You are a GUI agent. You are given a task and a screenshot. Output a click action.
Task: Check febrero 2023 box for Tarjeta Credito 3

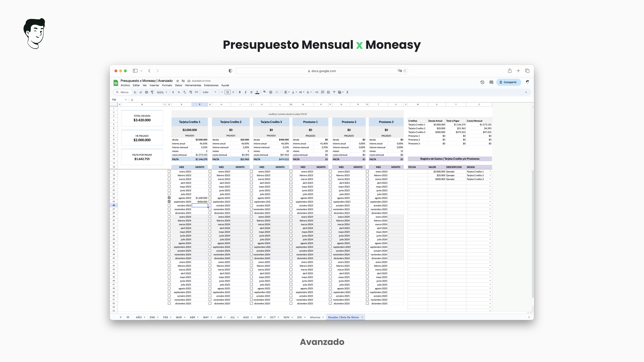pos(251,175)
